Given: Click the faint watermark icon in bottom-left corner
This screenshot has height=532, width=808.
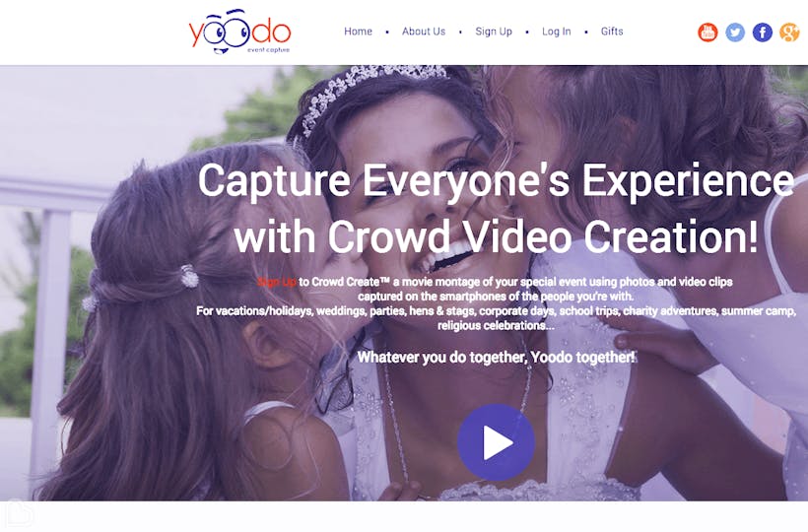Looking at the screenshot, I should click(18, 513).
